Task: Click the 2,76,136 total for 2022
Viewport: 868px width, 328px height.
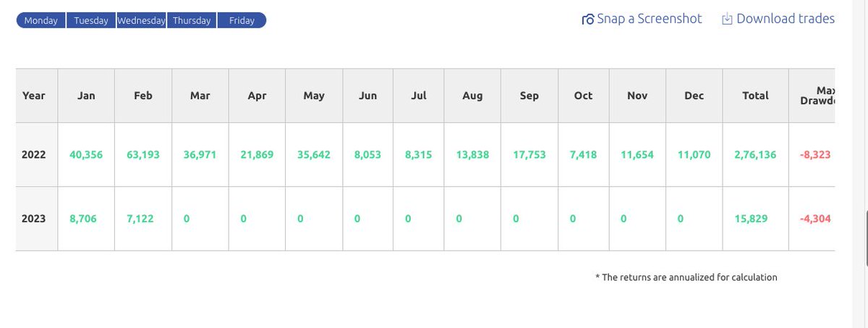Action: [x=755, y=155]
